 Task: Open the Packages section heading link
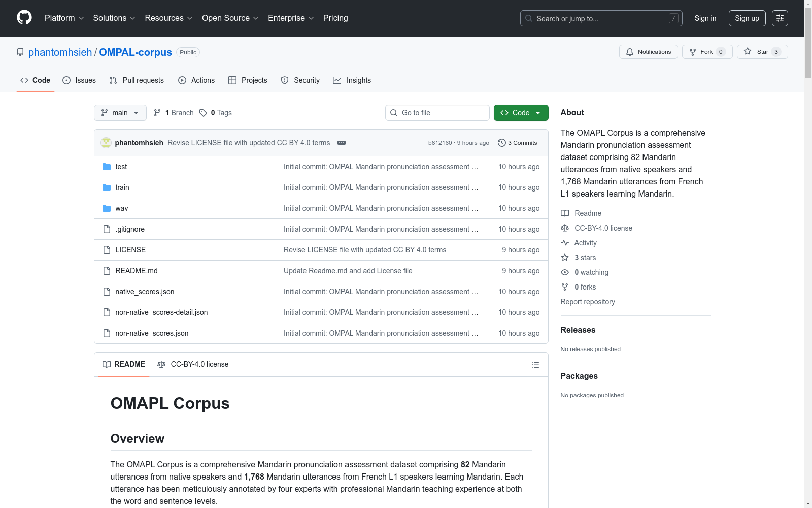tap(579, 376)
